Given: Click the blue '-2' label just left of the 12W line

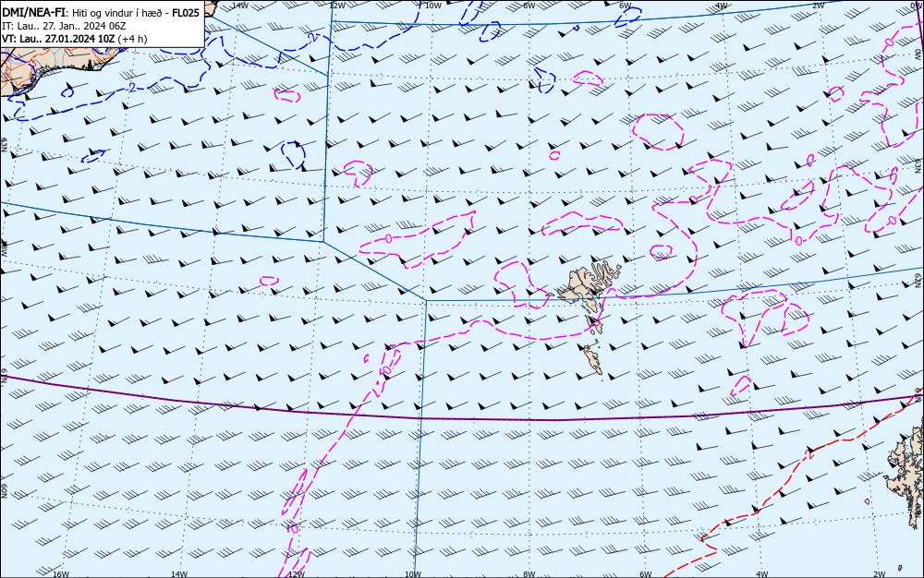Looking at the screenshot, I should pyautogui.click(x=311, y=36).
